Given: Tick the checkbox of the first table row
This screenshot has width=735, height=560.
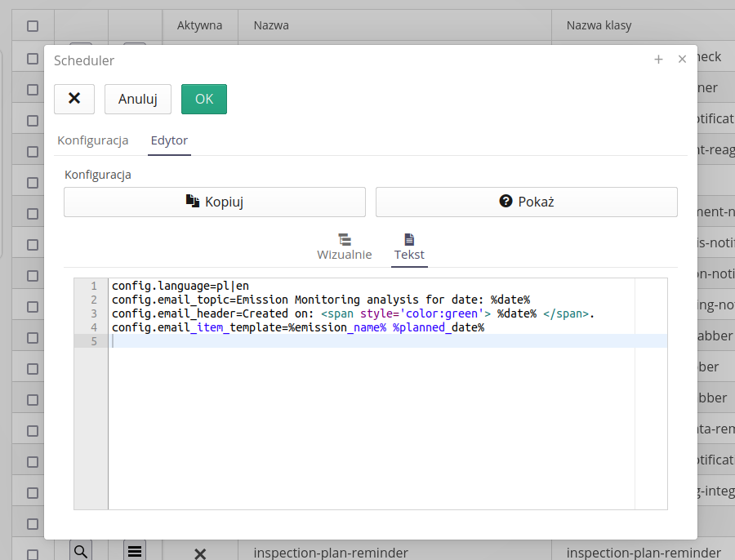Looking at the screenshot, I should click(x=33, y=58).
